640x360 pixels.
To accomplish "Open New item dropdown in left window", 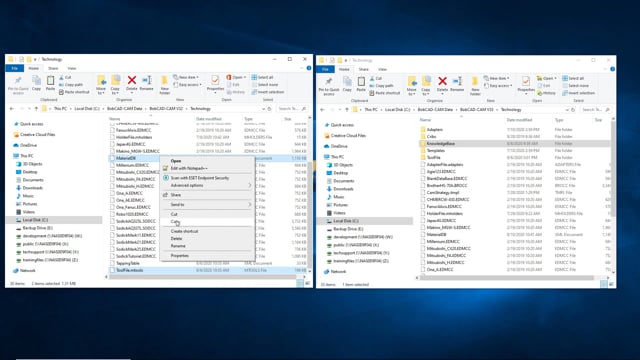I will (x=187, y=77).
